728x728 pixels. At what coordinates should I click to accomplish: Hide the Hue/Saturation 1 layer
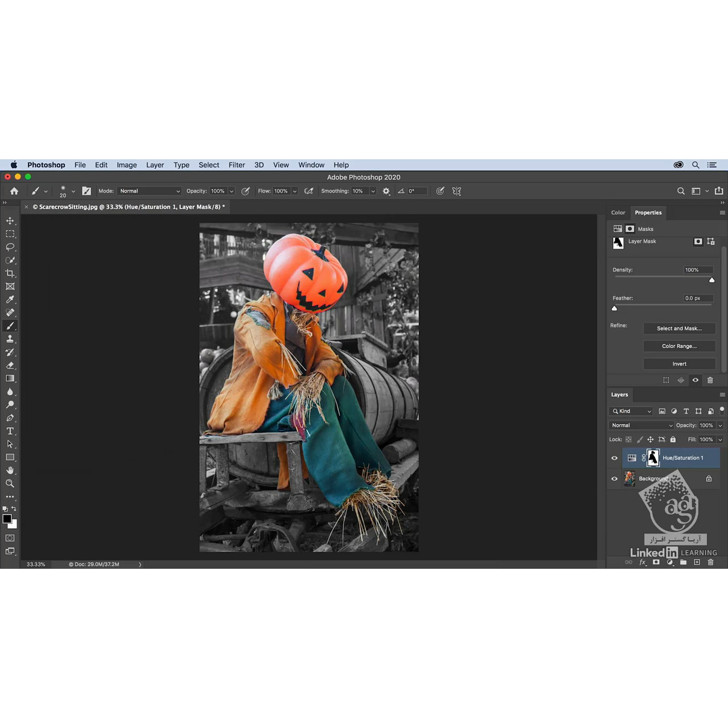[614, 458]
